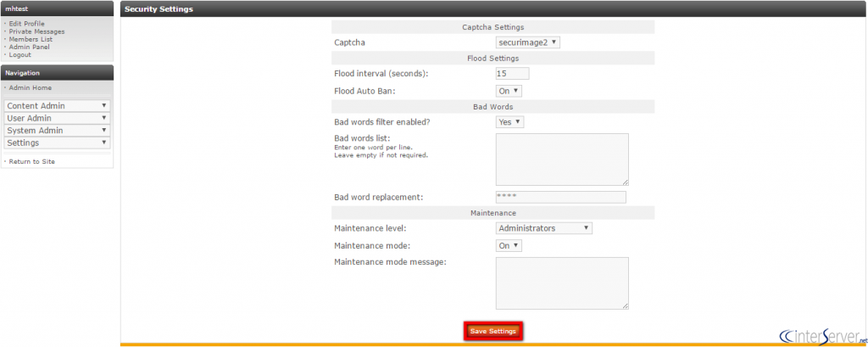Screen dimensions: 868x347
Task: Expand the User Admin menu
Action: 57,118
